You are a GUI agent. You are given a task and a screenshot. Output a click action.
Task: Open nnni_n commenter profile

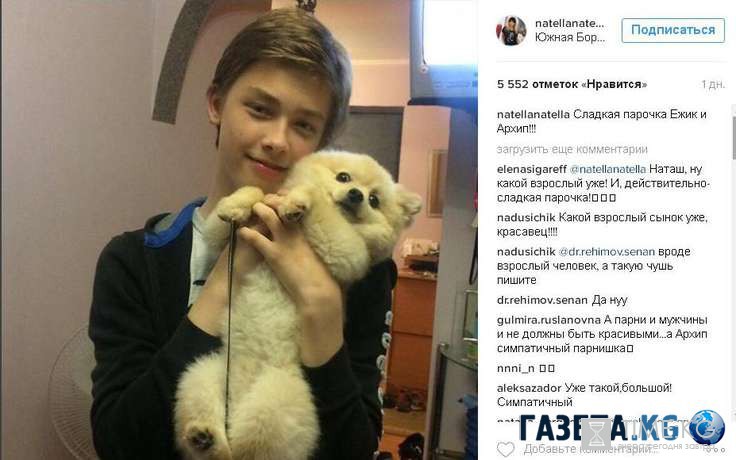pyautogui.click(x=515, y=368)
